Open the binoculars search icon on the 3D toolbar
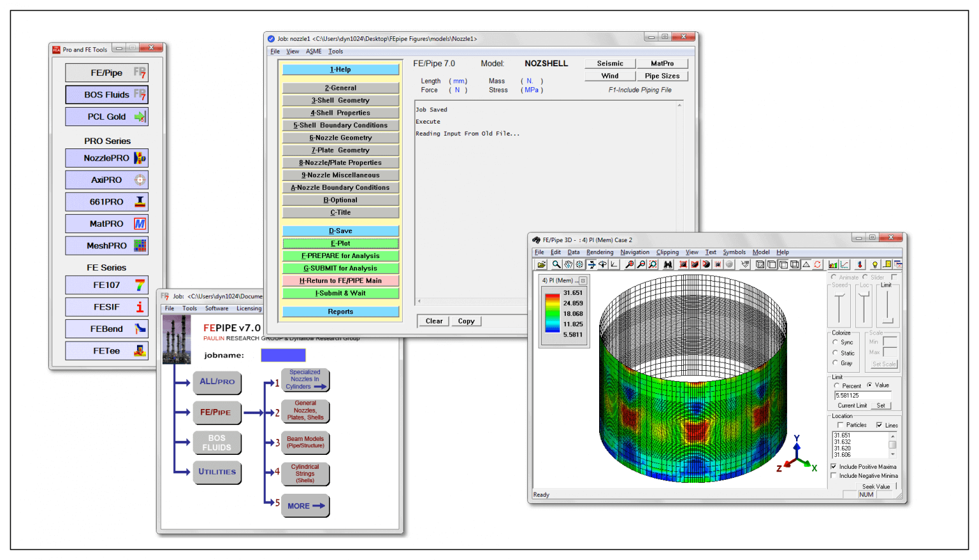Image resolution: width=979 pixels, height=560 pixels. pos(669,264)
